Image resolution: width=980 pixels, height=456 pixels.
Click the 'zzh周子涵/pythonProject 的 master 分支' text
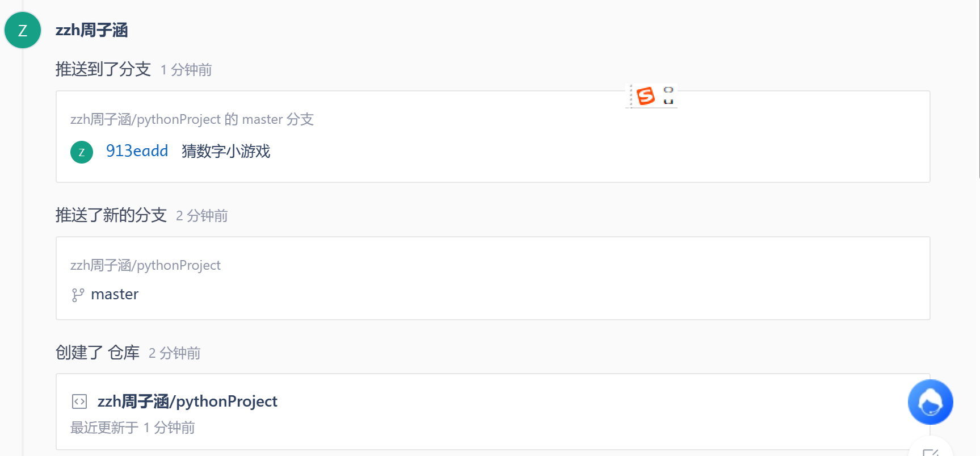click(192, 119)
